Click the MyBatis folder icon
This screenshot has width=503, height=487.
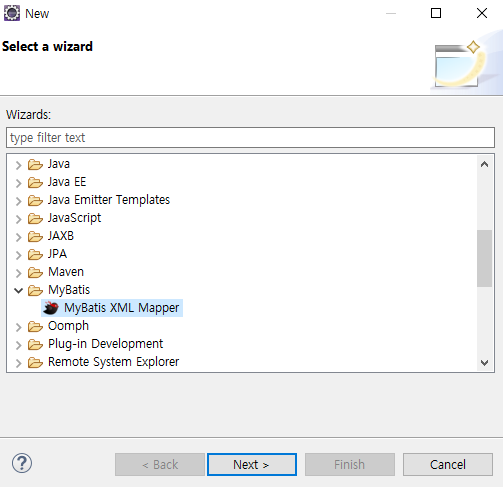(35, 290)
